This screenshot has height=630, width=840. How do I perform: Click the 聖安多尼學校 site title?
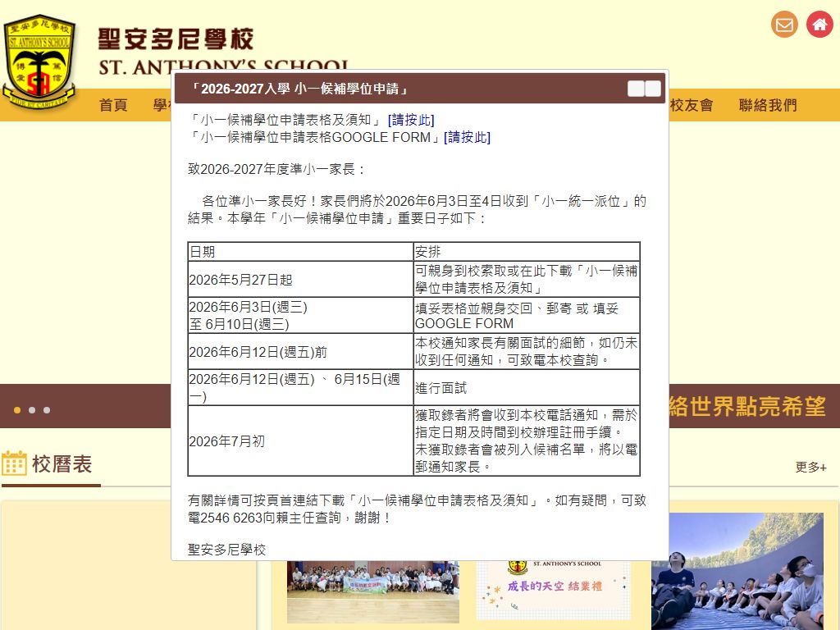click(x=176, y=39)
